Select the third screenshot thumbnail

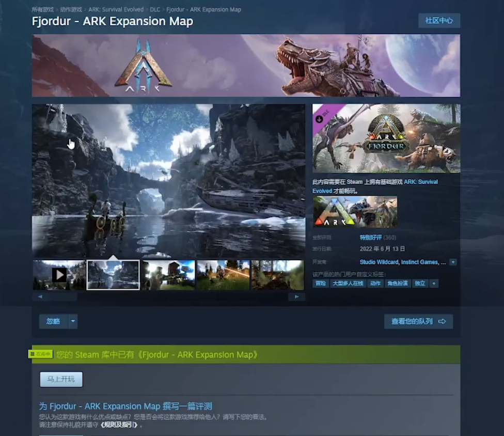(168, 275)
